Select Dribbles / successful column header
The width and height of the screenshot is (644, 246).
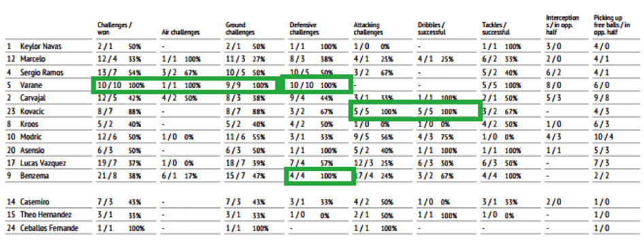431,29
